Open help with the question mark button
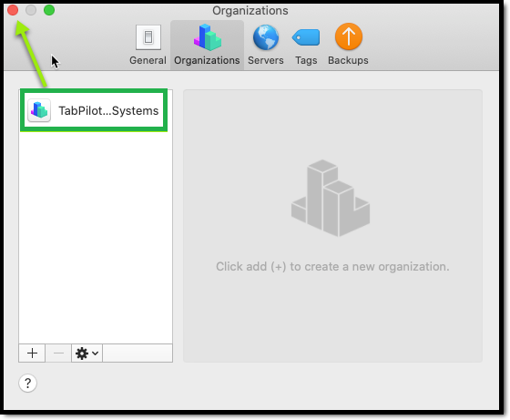Viewport: 510px width, 420px height. pos(27,383)
